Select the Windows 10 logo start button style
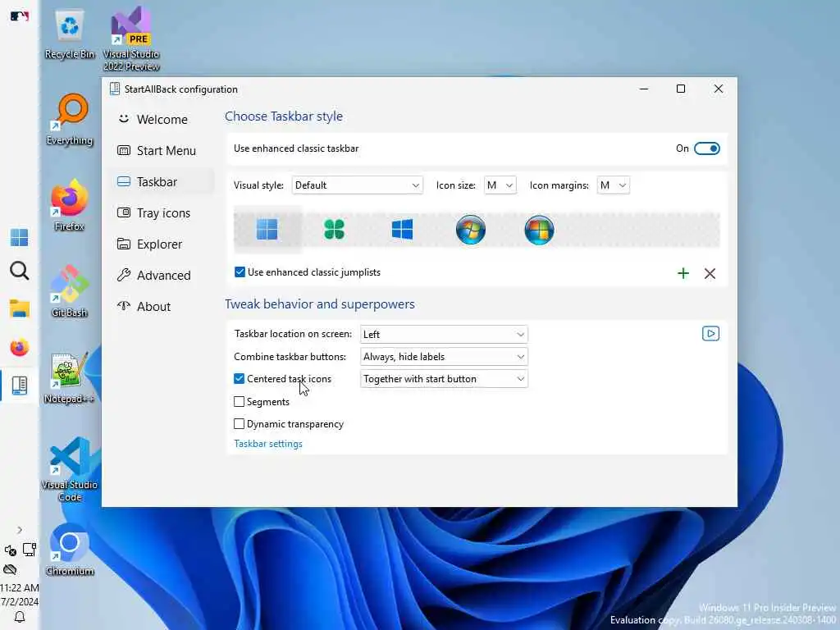Image resolution: width=840 pixels, height=630 pixels. 402,230
